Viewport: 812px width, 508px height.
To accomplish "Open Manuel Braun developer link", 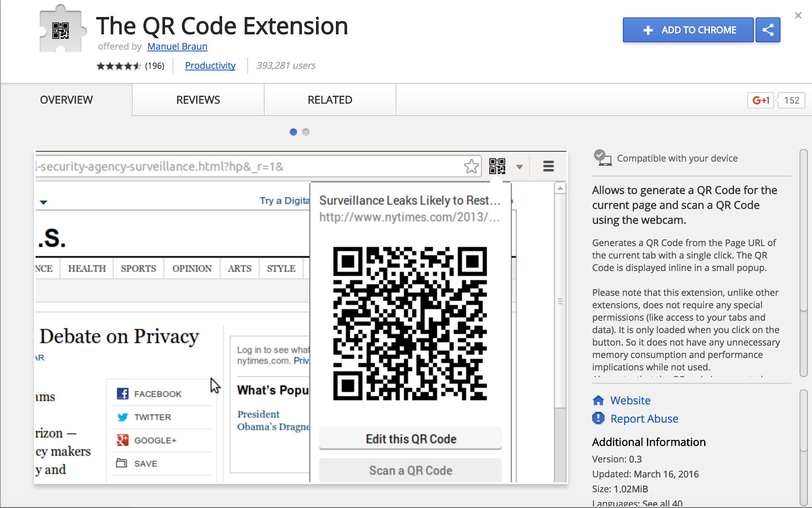I will pos(177,46).
